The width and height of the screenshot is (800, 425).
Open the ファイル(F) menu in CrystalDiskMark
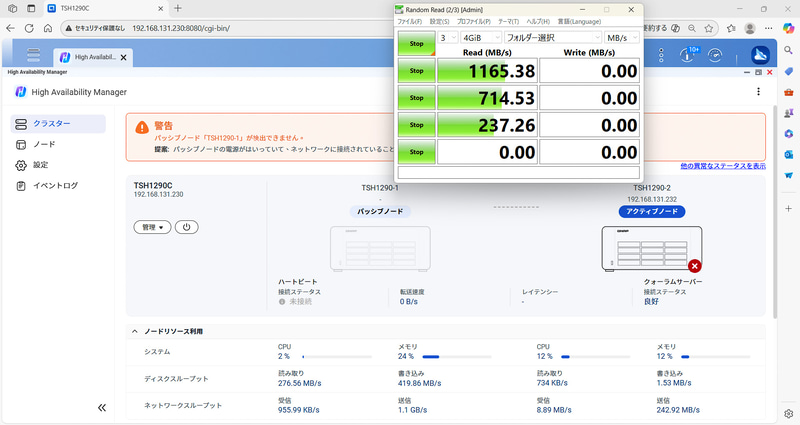409,21
